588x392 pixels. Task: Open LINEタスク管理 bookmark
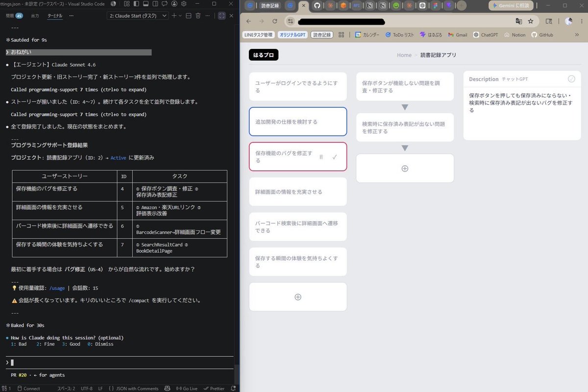(258, 35)
